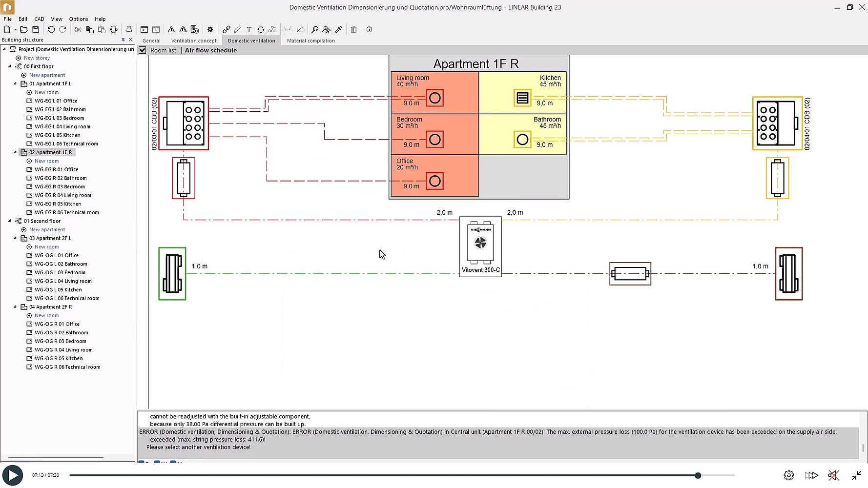Open the gear settings icon in toolbar
This screenshot has height=488, width=868.
pos(210,30)
